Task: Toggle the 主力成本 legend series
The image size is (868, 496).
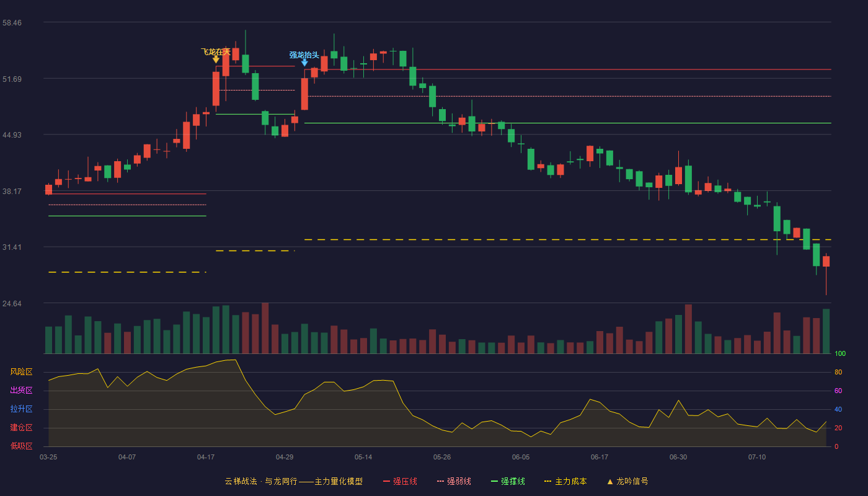Action: (565, 481)
